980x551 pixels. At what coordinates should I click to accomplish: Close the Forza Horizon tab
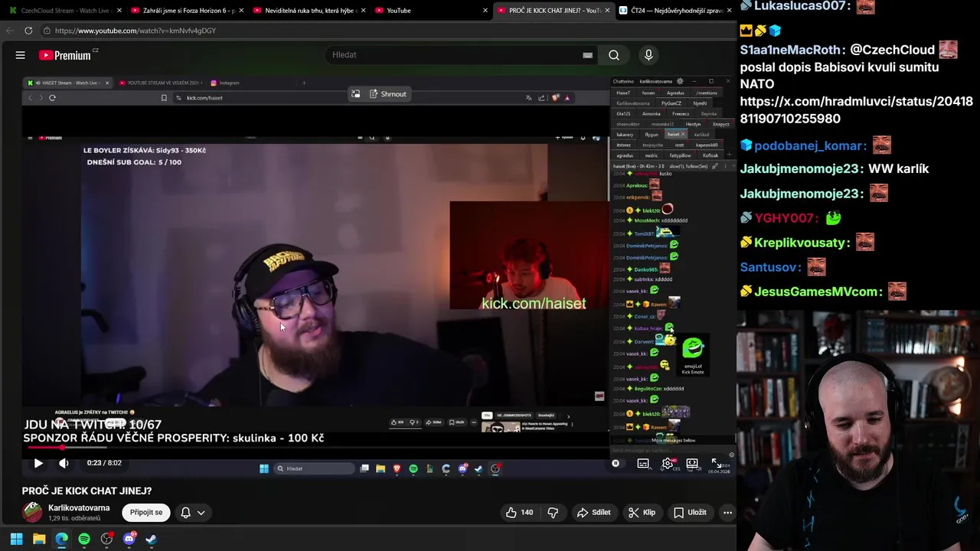(241, 11)
